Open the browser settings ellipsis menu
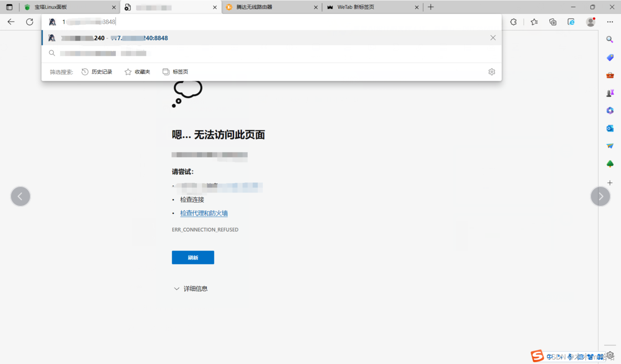 coord(610,22)
